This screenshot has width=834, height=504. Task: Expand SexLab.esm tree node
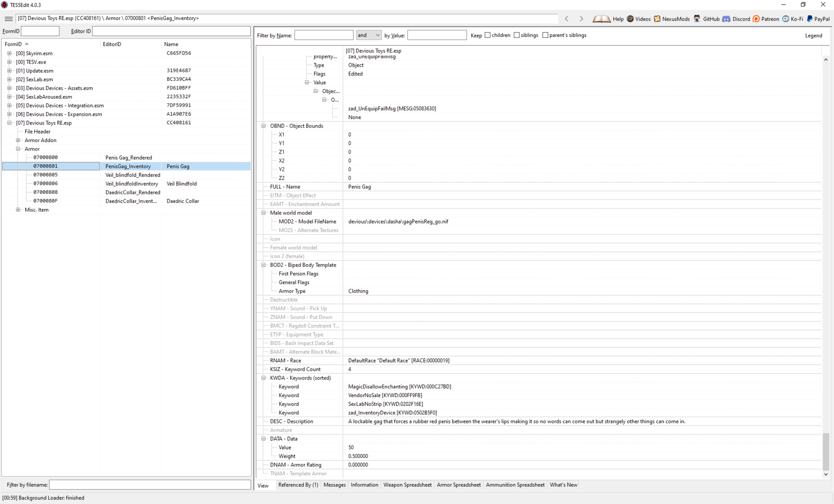click(x=9, y=79)
